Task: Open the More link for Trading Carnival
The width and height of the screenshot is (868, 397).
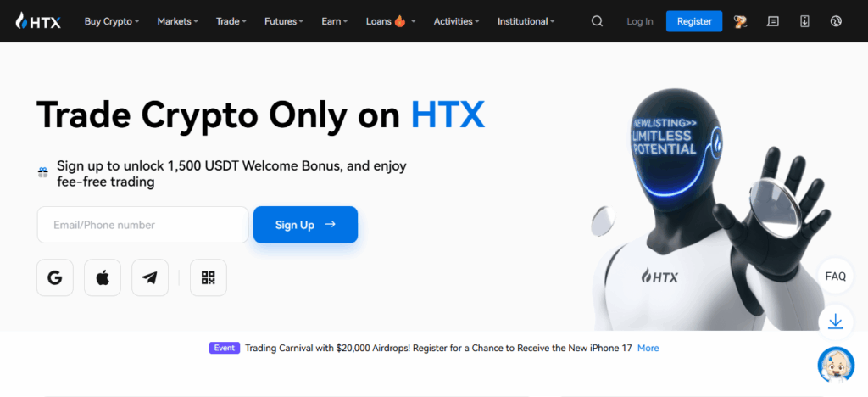Action: [648, 349]
